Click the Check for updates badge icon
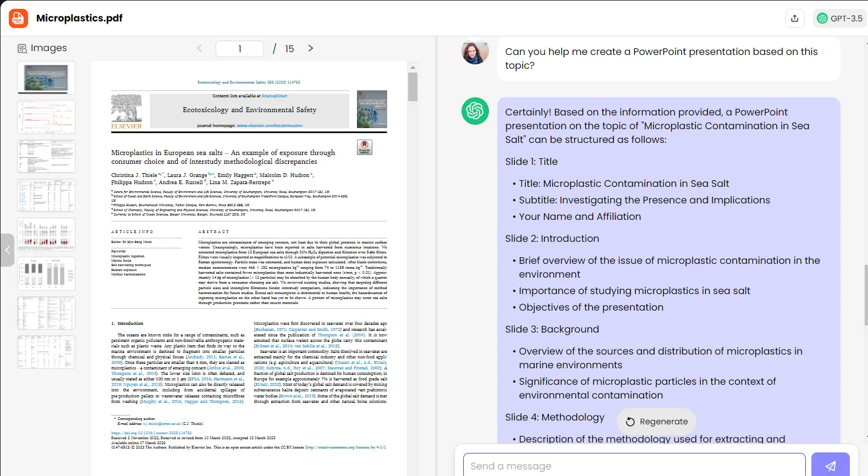 coord(365,147)
